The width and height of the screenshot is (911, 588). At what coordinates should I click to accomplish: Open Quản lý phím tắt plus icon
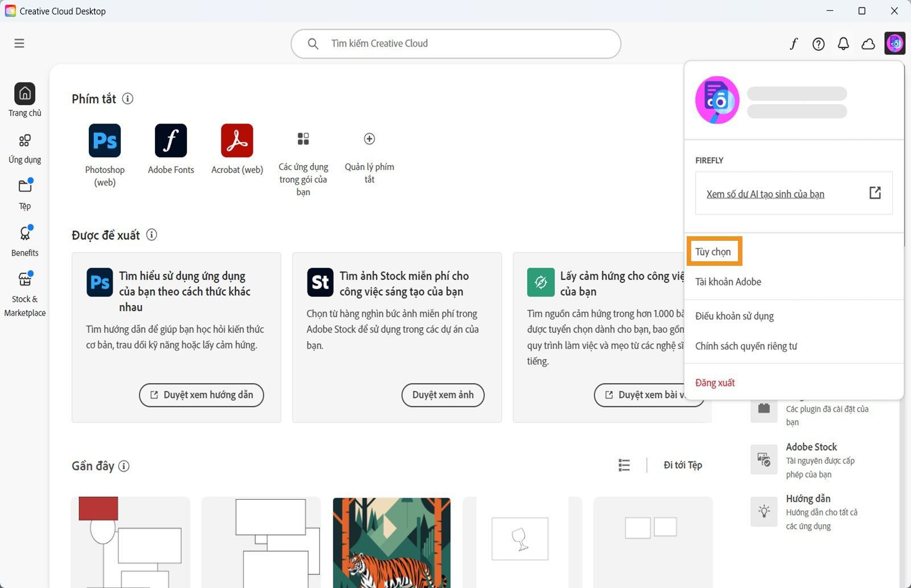click(x=369, y=139)
